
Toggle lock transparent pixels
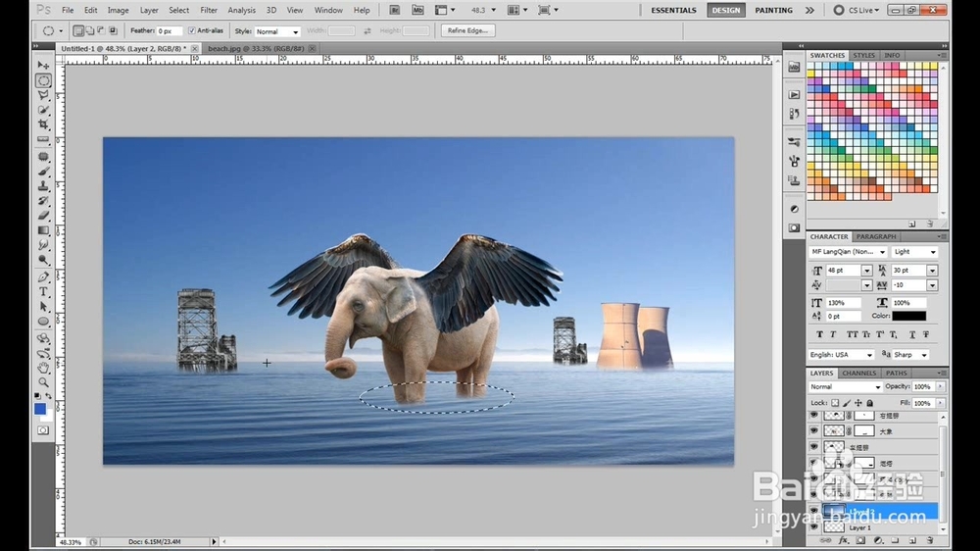(835, 403)
